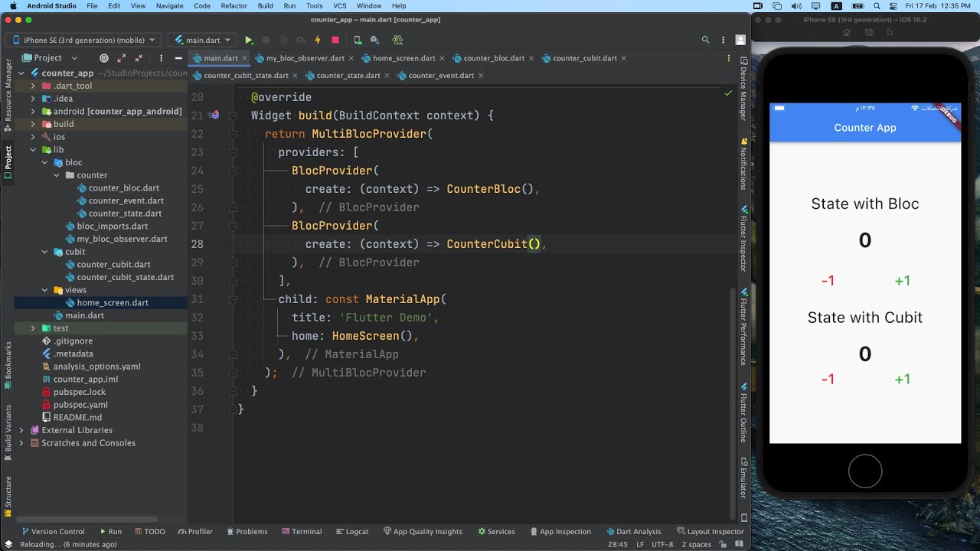Screen dimensions: 980x551
Task: Open Flutter Inspector side panel
Action: (743, 239)
